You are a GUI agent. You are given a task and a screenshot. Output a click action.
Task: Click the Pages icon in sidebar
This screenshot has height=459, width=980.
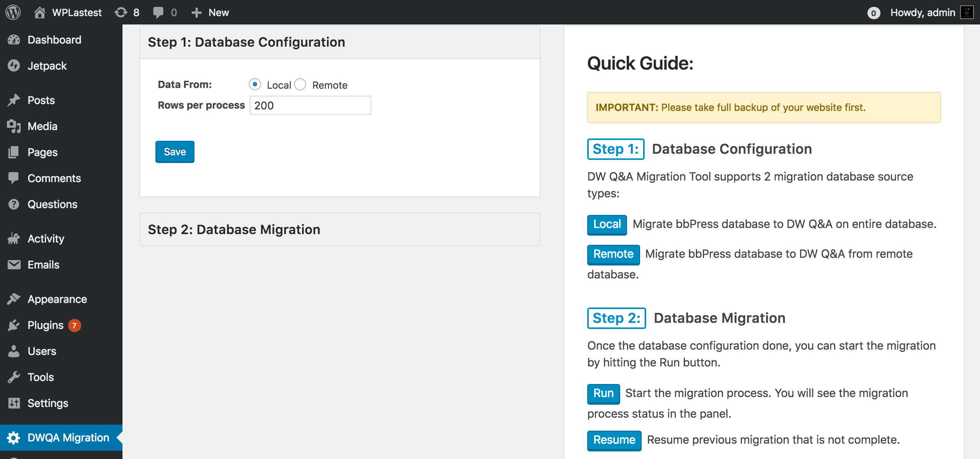14,152
